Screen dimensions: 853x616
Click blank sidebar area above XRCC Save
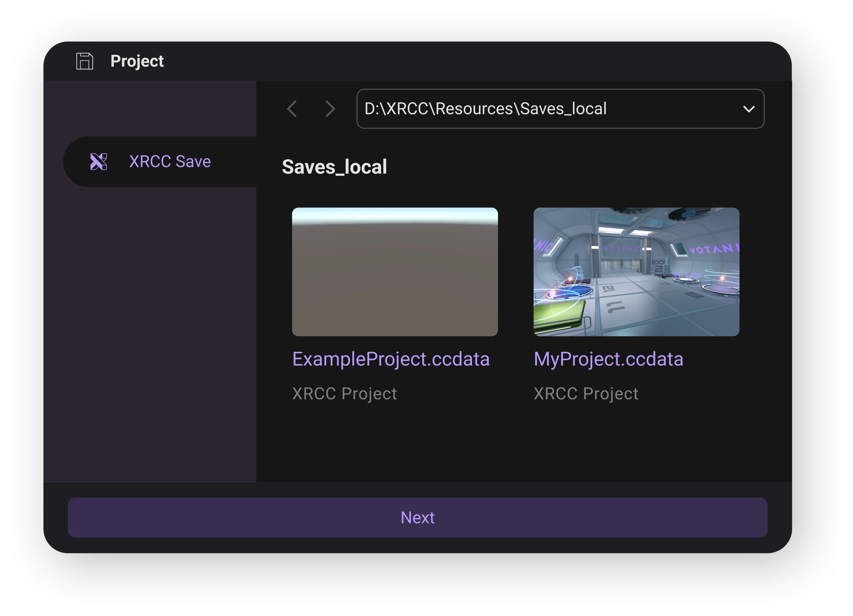pos(150,107)
